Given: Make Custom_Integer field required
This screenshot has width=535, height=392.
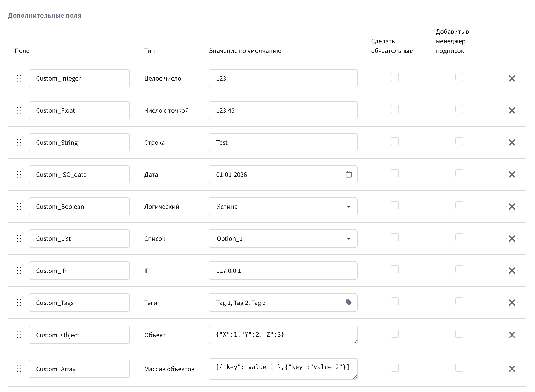Looking at the screenshot, I should pyautogui.click(x=394, y=77).
